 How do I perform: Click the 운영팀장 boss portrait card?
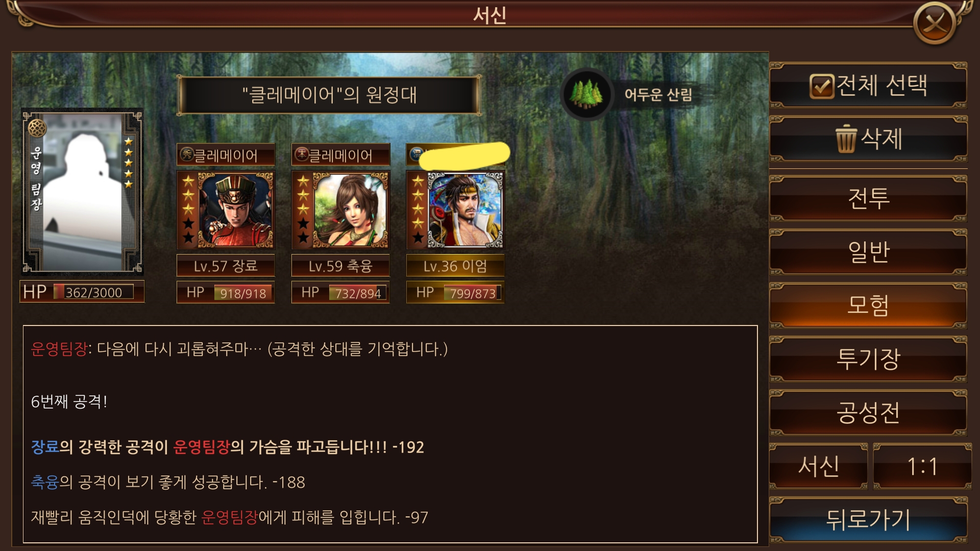(x=82, y=192)
